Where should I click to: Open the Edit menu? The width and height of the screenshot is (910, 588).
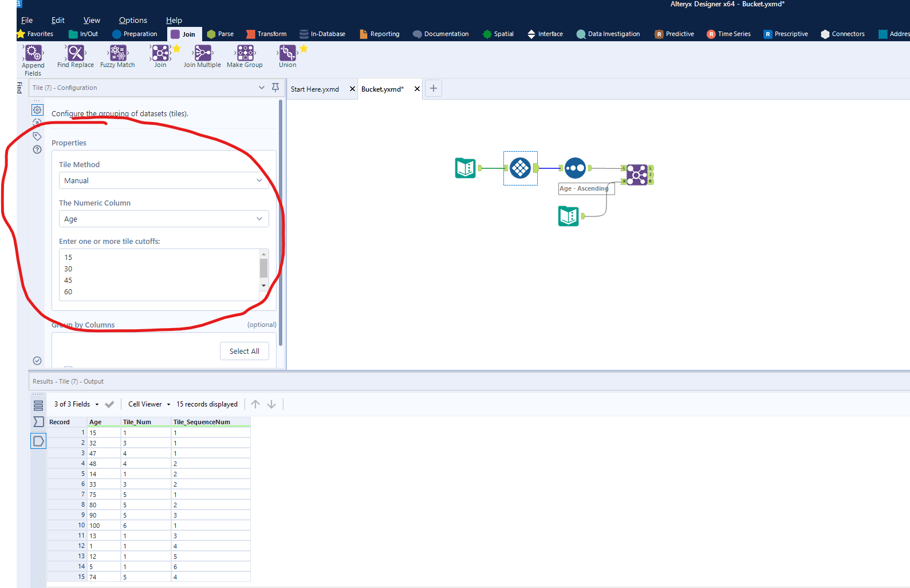click(x=58, y=20)
